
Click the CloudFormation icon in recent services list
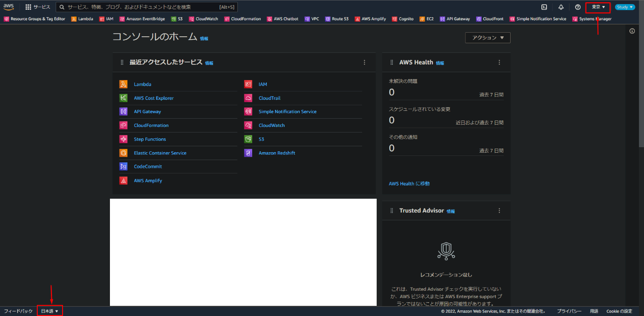click(123, 125)
